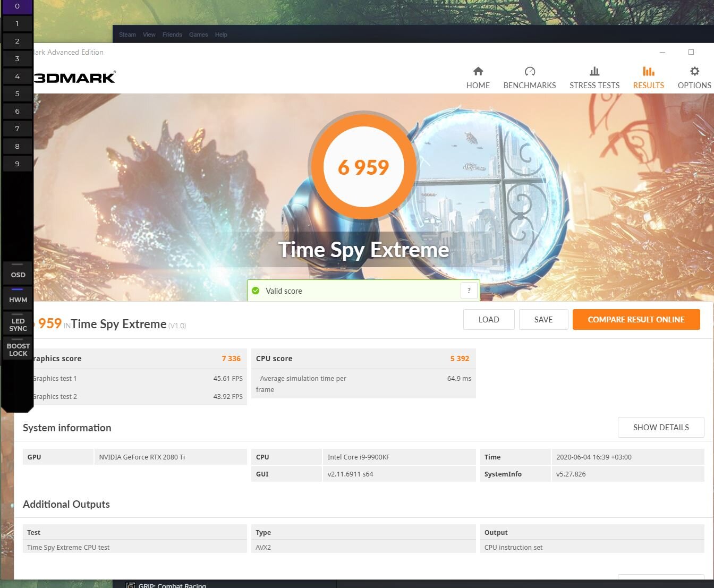
Task: Click COMPARE RESULT ONLINE button
Action: point(636,319)
